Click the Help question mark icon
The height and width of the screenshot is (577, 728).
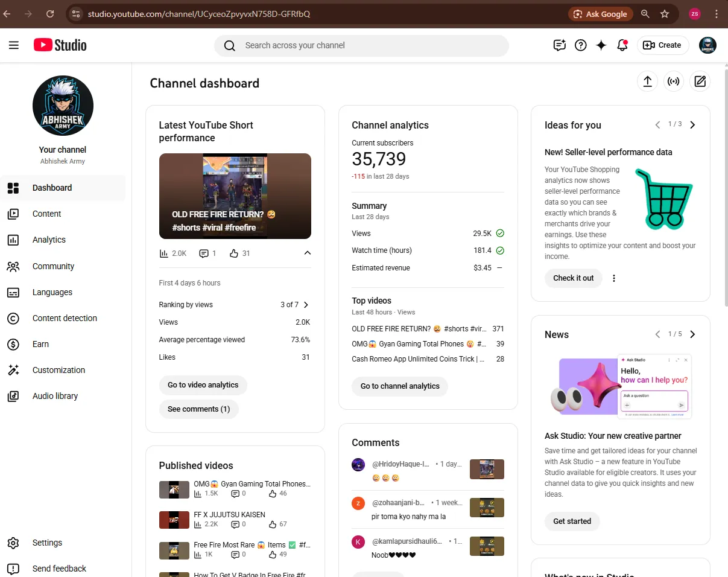[x=581, y=45]
